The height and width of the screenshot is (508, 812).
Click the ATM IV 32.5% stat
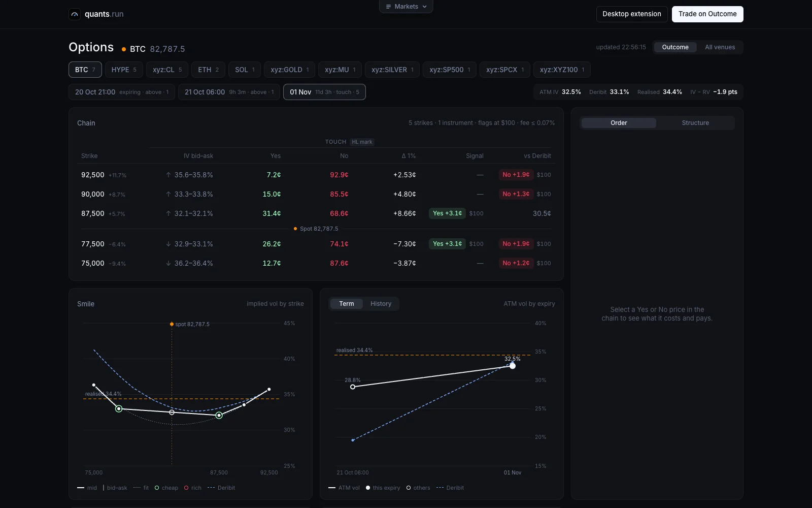pos(560,92)
